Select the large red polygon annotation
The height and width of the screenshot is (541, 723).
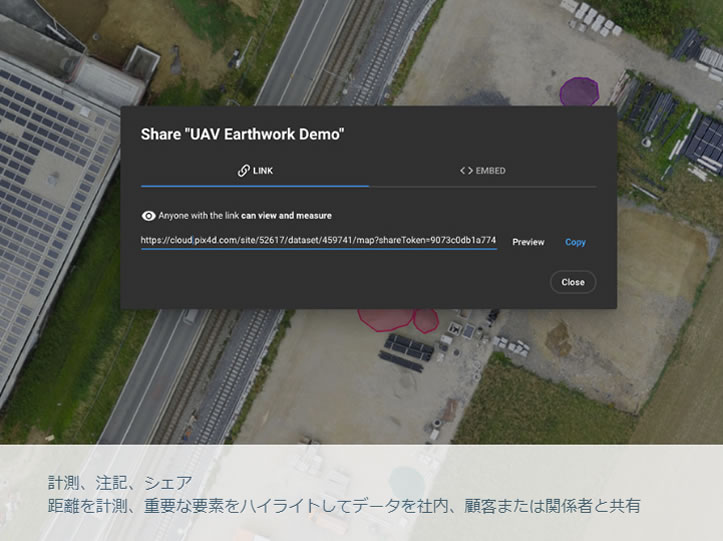click(x=385, y=319)
